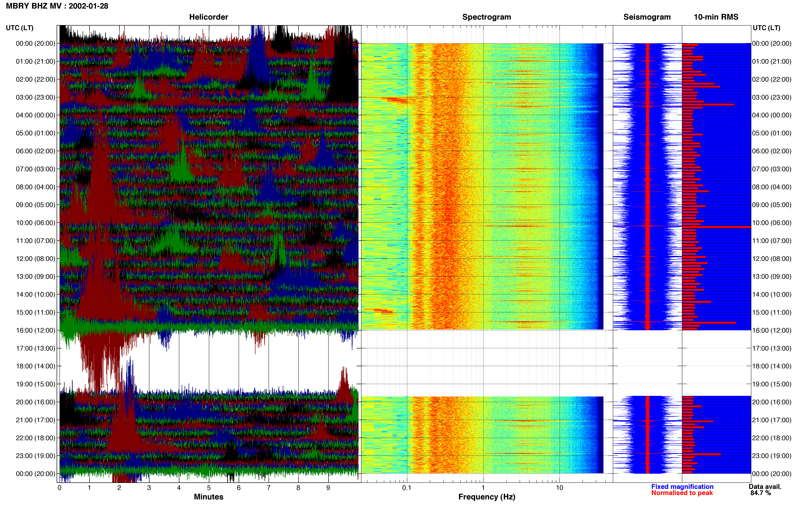Click left time label '14:00 (10:00)'
This screenshot has height=508, width=812.
[x=36, y=294]
